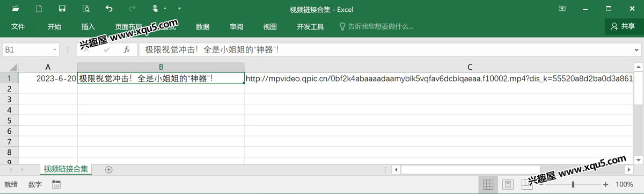Click horizontal scrollbar left arrow
Screen dimensions: 644x194
pyautogui.click(x=396, y=170)
